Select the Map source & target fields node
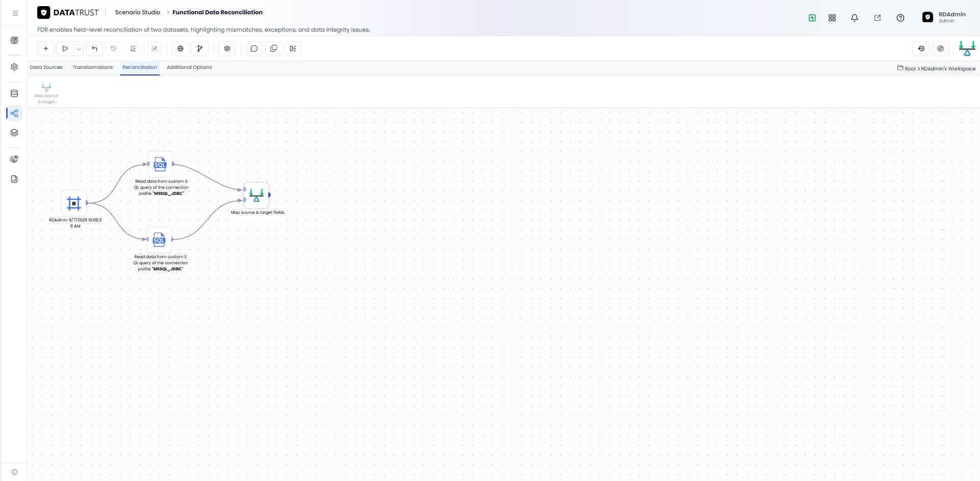Screen dimensions: 980x481 tap(256, 195)
